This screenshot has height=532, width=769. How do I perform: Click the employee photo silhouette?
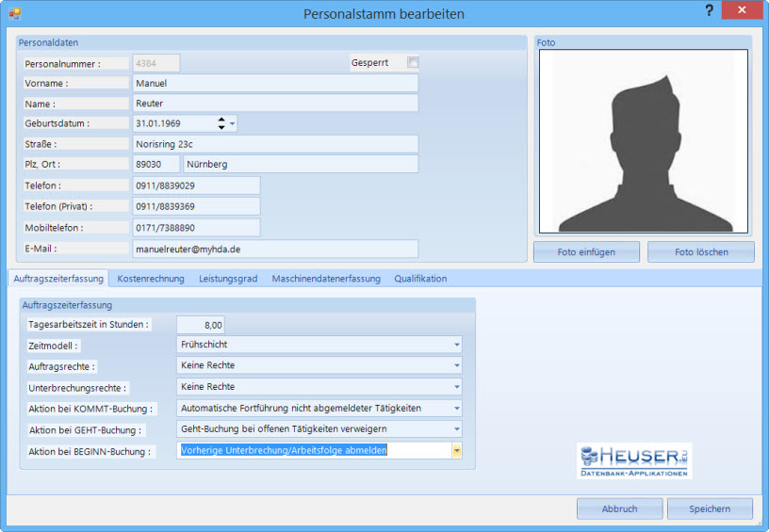tap(644, 141)
